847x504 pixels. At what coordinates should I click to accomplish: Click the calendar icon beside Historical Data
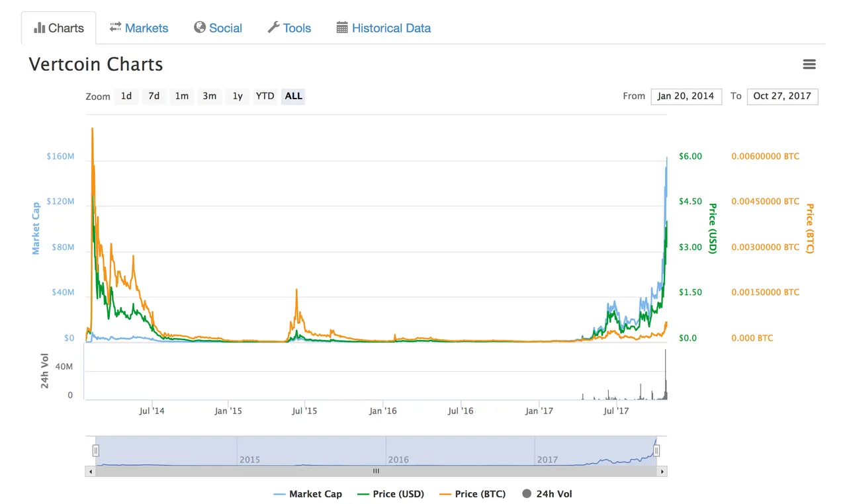[342, 27]
